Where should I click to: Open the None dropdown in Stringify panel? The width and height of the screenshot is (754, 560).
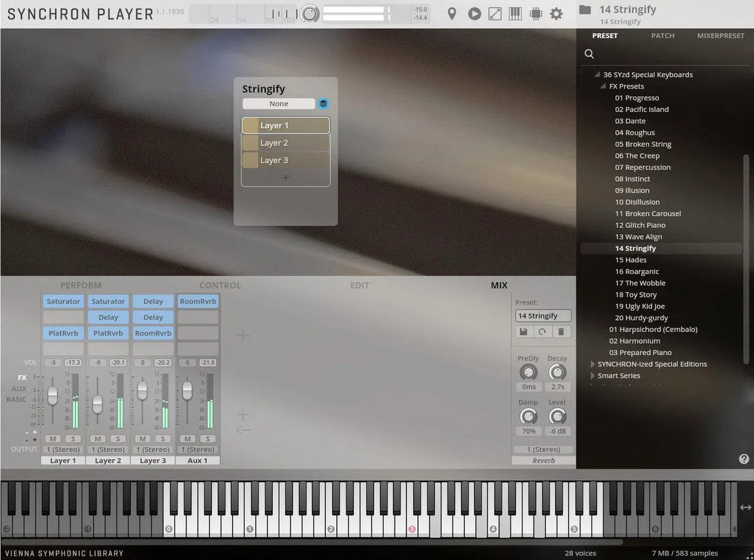tap(279, 103)
